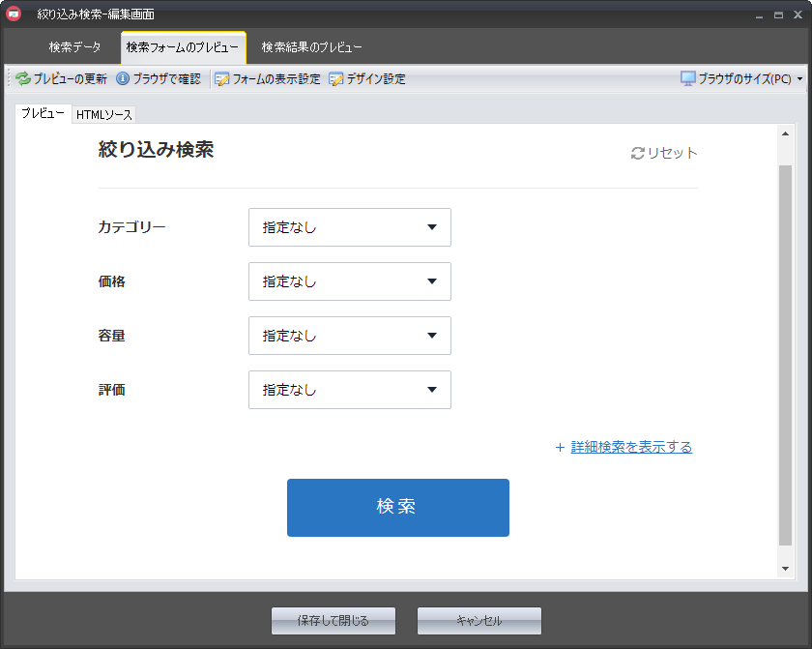Switch to the 検索データ tab
Screen dimensions: 812x649
pos(74,47)
